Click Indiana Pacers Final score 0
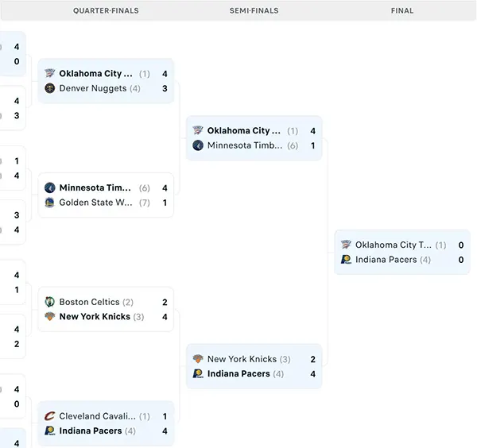The height and width of the screenshot is (448, 477). tap(461, 260)
